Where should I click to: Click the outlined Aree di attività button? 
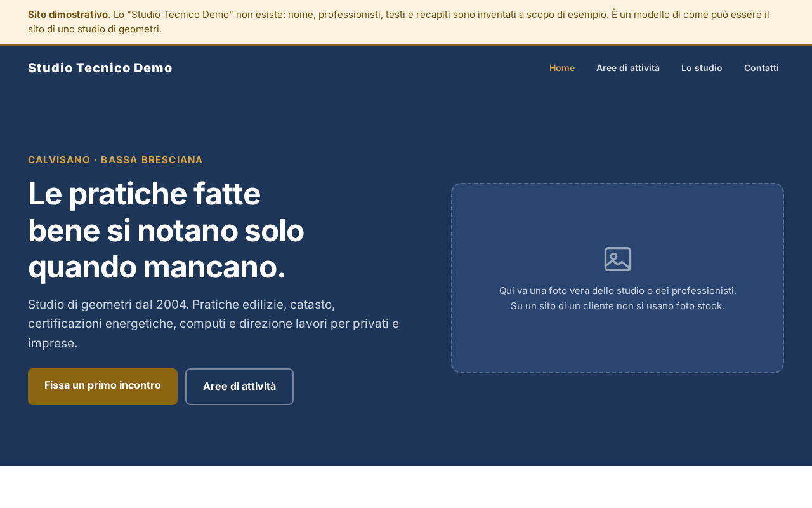239,386
